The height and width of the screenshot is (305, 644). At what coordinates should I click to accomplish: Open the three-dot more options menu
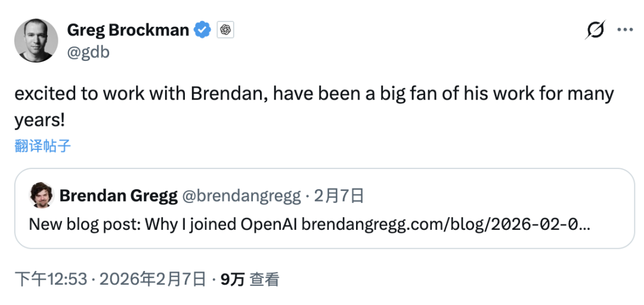(x=625, y=30)
